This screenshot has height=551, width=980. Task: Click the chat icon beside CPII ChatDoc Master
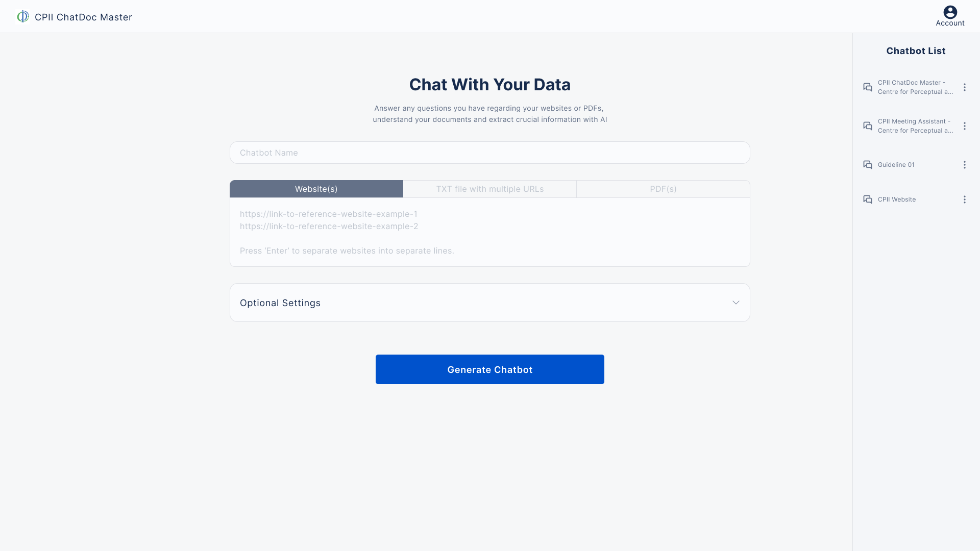click(868, 87)
